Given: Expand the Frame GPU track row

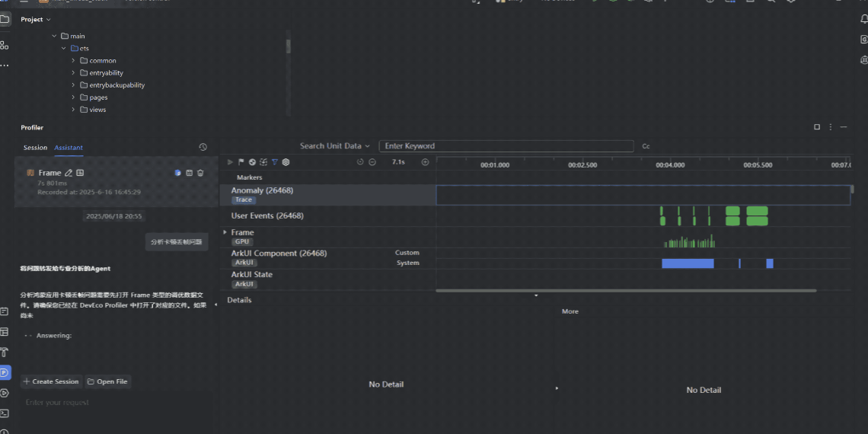Looking at the screenshot, I should pos(225,232).
